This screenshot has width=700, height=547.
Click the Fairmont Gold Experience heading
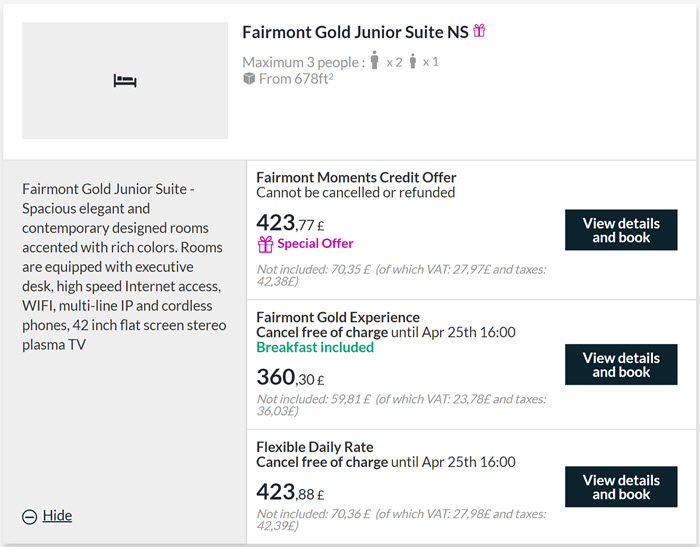338,317
